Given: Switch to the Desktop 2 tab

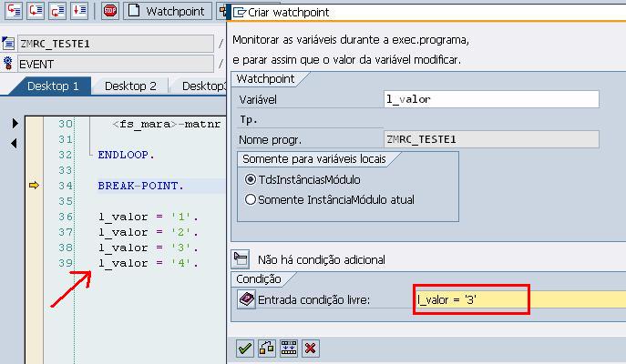Looking at the screenshot, I should pyautogui.click(x=130, y=86).
